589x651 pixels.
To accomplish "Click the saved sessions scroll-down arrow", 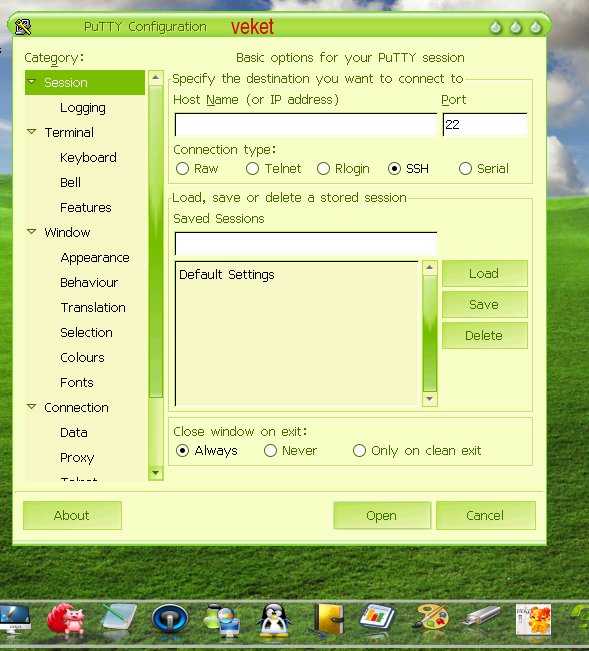I will (430, 399).
